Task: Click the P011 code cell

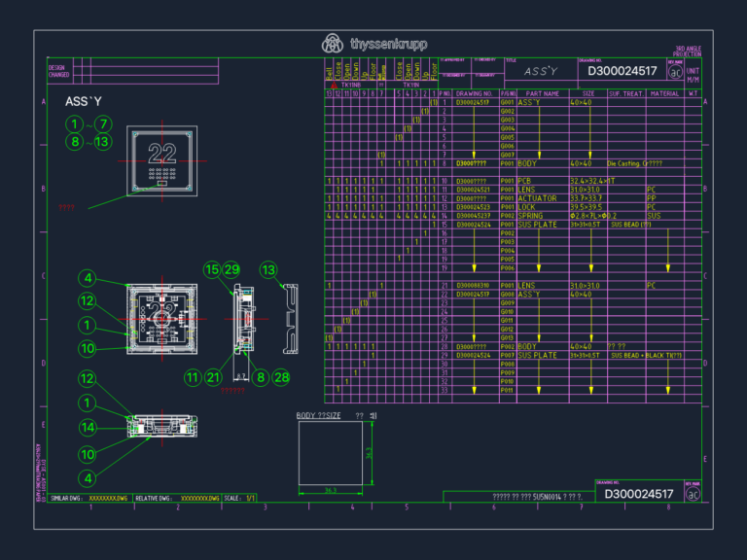Action: click(x=508, y=390)
